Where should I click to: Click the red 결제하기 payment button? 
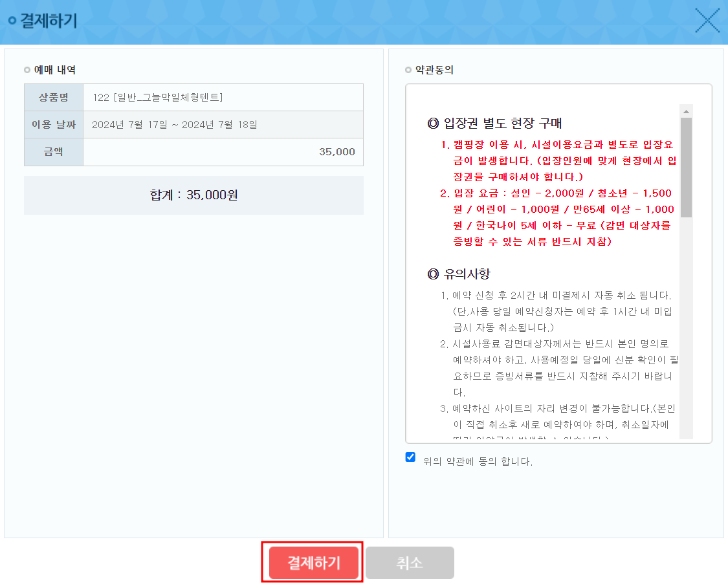[x=313, y=563]
